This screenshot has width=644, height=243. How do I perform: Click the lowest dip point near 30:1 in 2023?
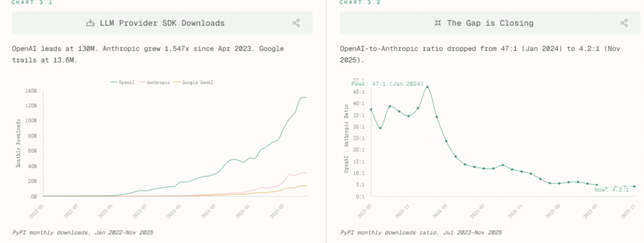[x=380, y=128]
